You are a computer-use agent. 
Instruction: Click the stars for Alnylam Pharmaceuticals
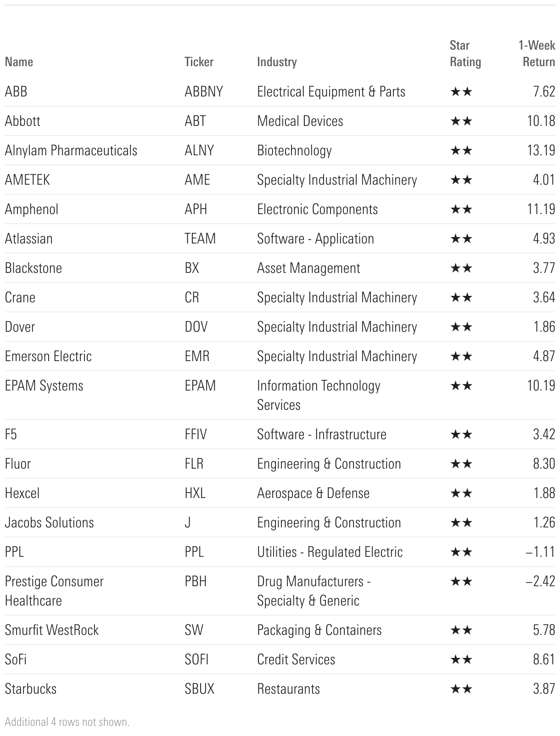pos(461,151)
